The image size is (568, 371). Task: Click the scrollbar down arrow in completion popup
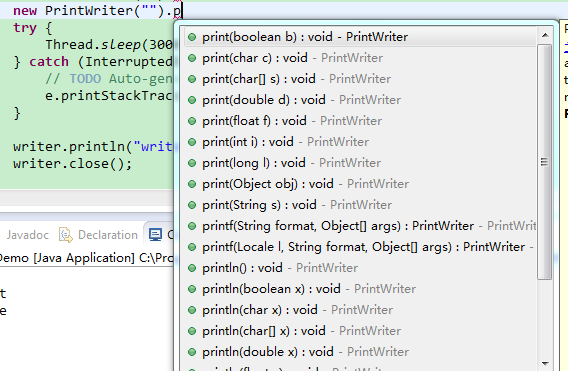click(x=545, y=363)
